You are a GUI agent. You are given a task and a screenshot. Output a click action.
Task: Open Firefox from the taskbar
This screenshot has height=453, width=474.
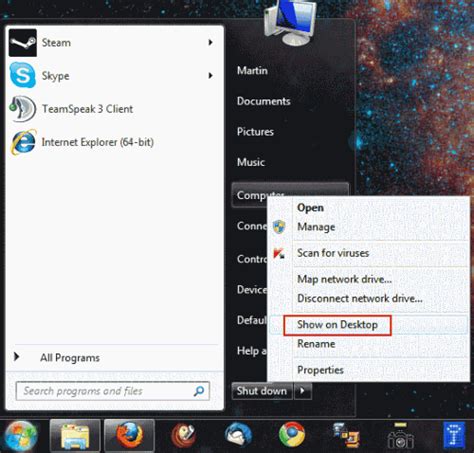click(129, 436)
